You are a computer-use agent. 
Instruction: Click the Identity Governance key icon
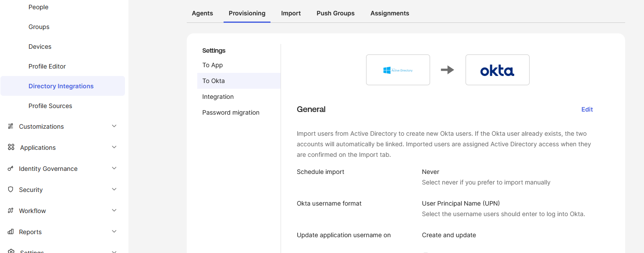11,168
